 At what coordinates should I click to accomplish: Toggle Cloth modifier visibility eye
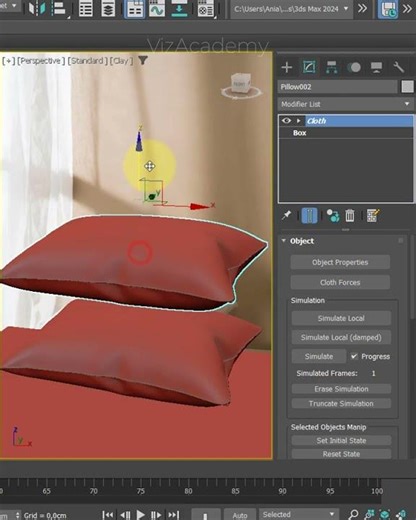point(286,121)
